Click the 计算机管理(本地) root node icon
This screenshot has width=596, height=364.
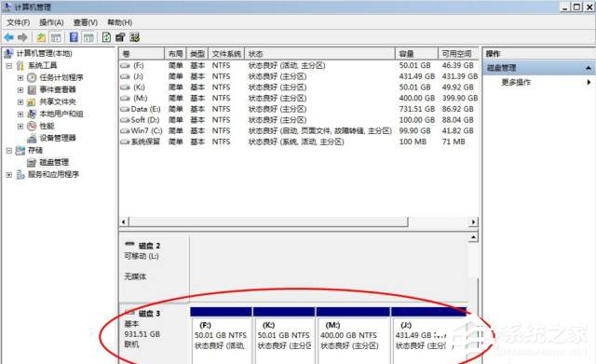tap(8, 53)
